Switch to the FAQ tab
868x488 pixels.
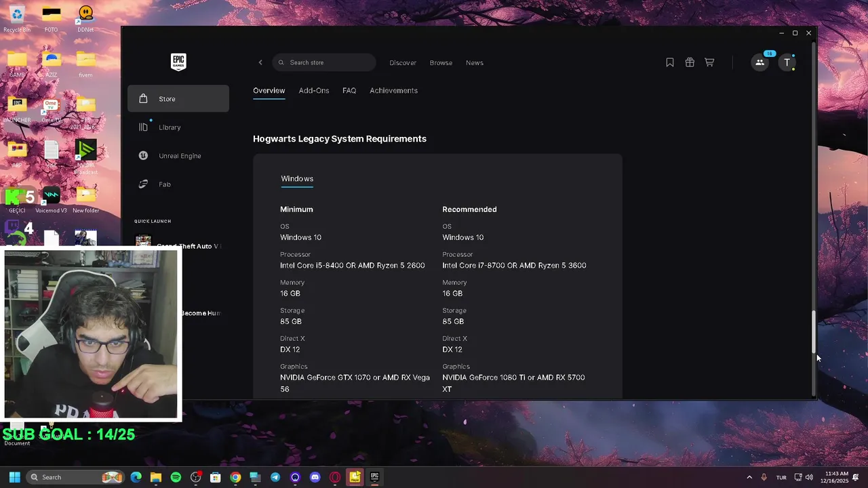tap(349, 91)
